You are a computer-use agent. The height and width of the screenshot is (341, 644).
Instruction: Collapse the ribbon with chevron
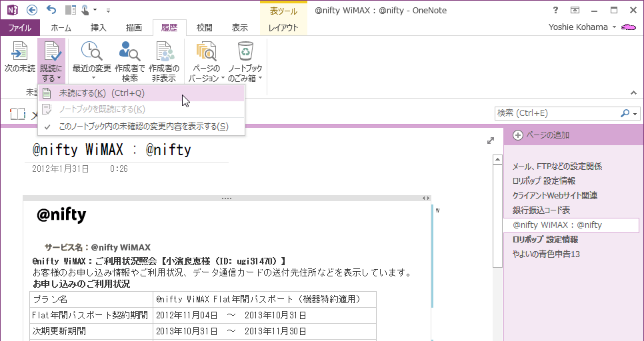634,93
